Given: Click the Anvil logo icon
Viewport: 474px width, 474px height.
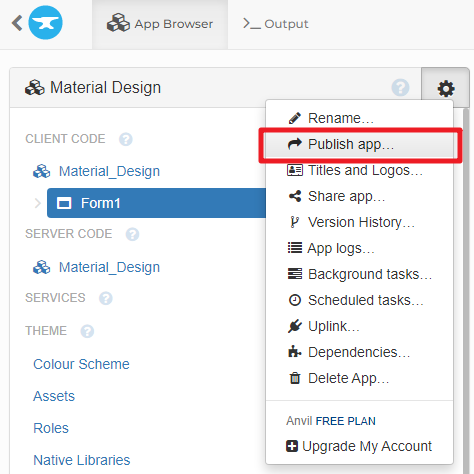Looking at the screenshot, I should (45, 23).
